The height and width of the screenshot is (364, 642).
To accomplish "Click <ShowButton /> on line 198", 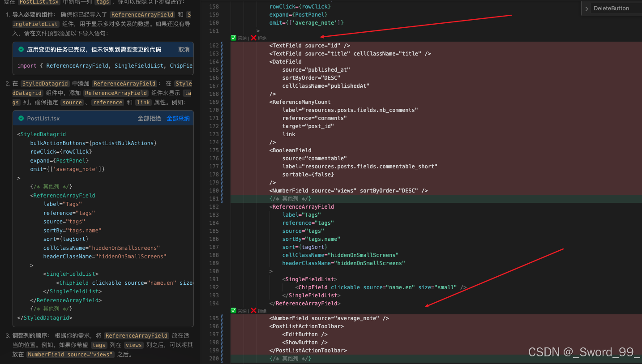I will pyautogui.click(x=305, y=343).
